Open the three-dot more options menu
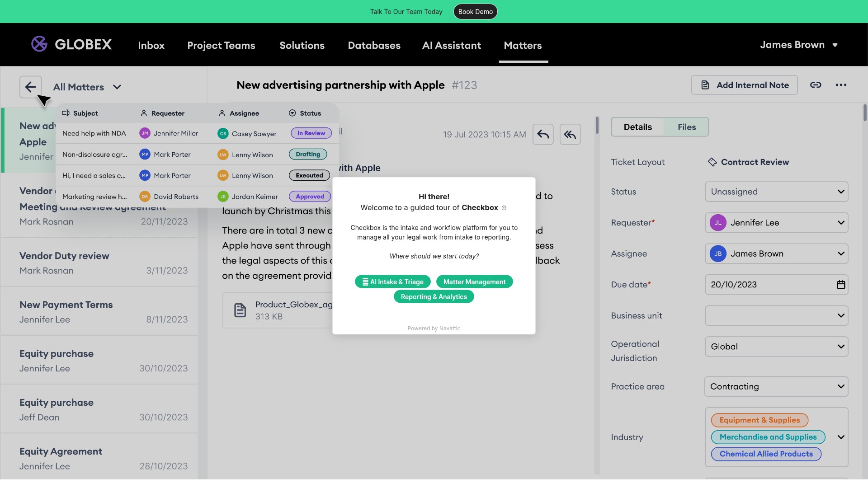The image size is (868, 488). click(841, 85)
